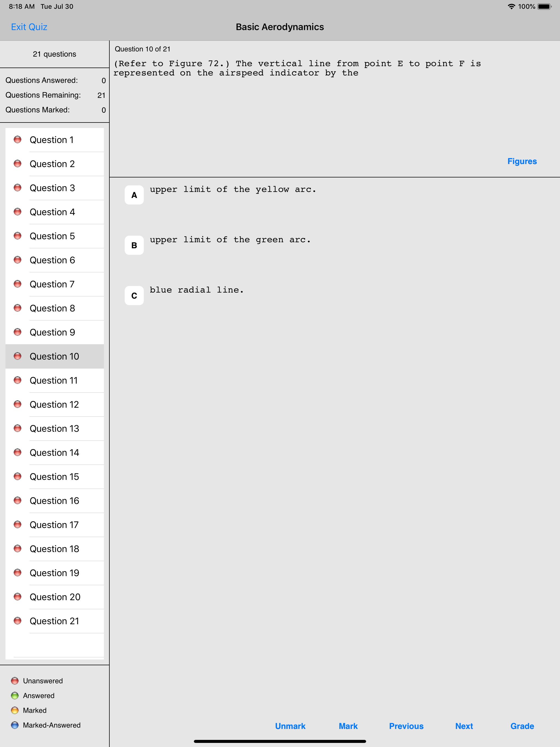Jump to Question 3 in the list
This screenshot has width=560, height=747.
click(52, 188)
